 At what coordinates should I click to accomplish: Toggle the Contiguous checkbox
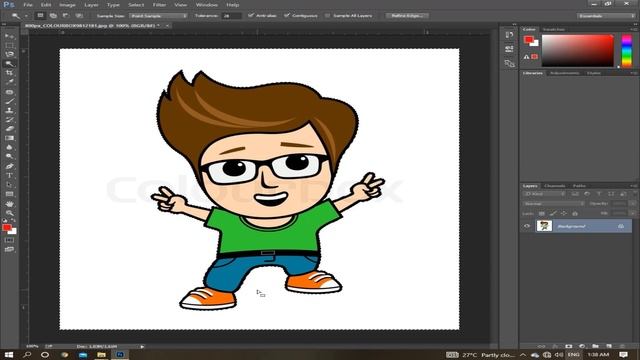click(287, 16)
